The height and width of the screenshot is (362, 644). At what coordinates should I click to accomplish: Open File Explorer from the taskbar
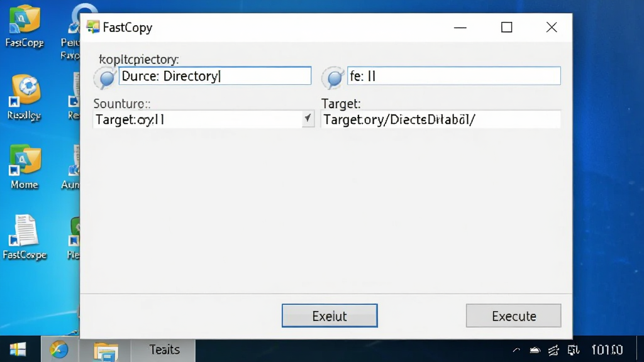(x=106, y=351)
